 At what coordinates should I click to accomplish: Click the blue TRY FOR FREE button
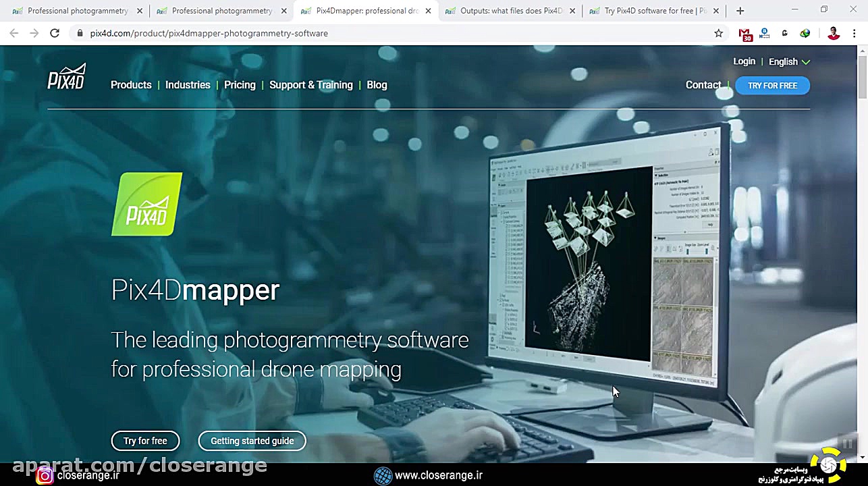pos(773,86)
